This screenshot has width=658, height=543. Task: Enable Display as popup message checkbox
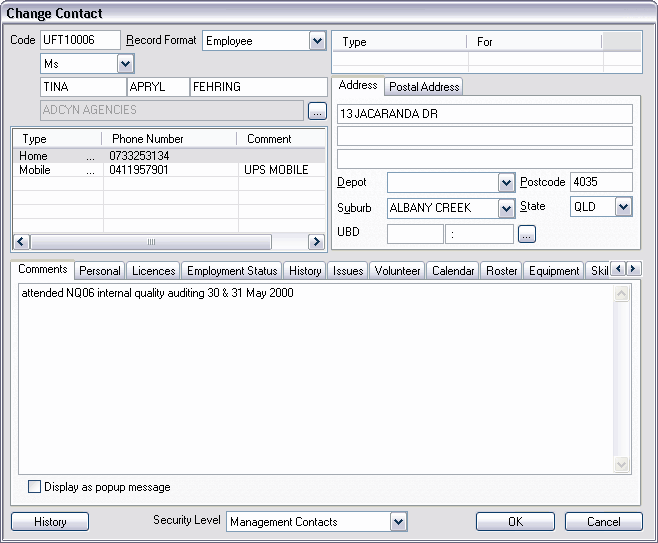click(35, 487)
